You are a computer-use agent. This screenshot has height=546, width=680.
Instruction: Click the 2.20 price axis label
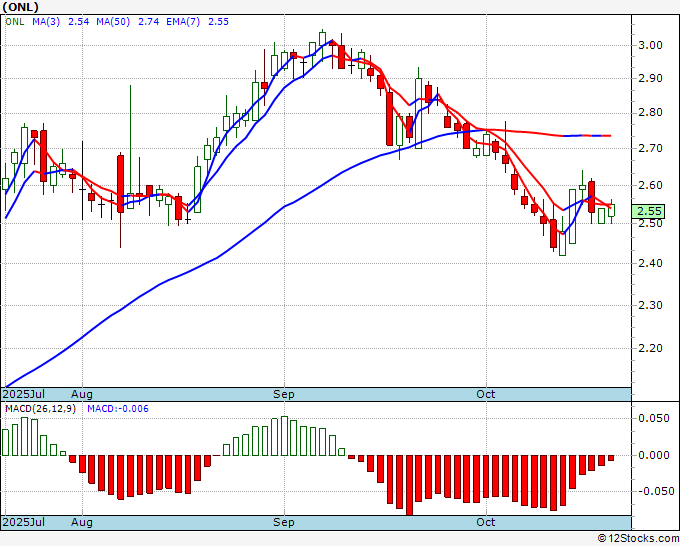[650, 348]
